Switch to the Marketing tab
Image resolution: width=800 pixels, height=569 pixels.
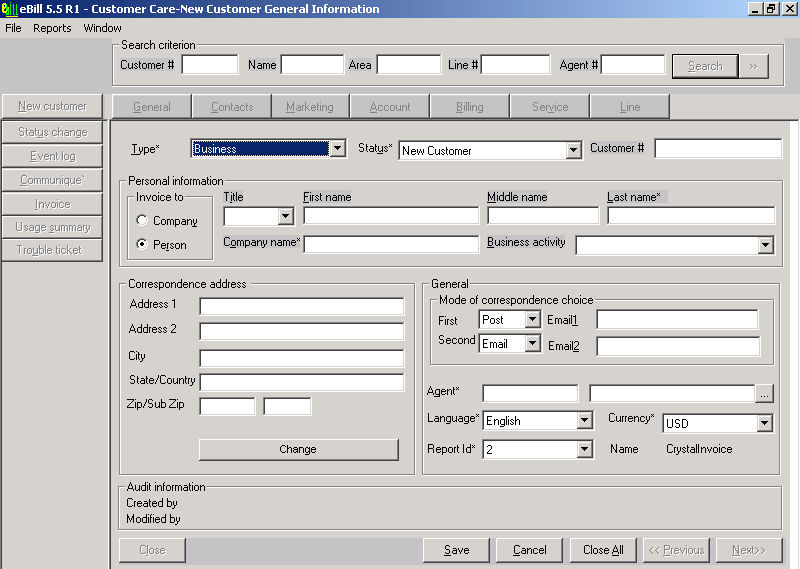[310, 107]
